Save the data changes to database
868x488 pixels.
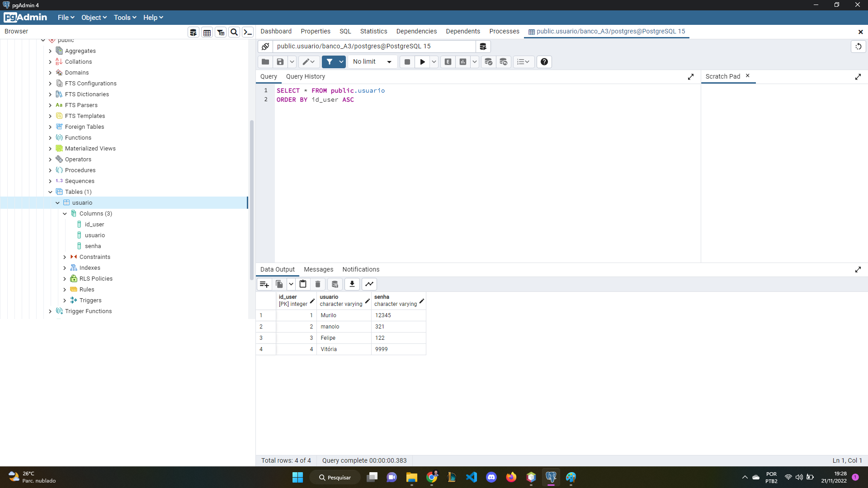pyautogui.click(x=335, y=284)
